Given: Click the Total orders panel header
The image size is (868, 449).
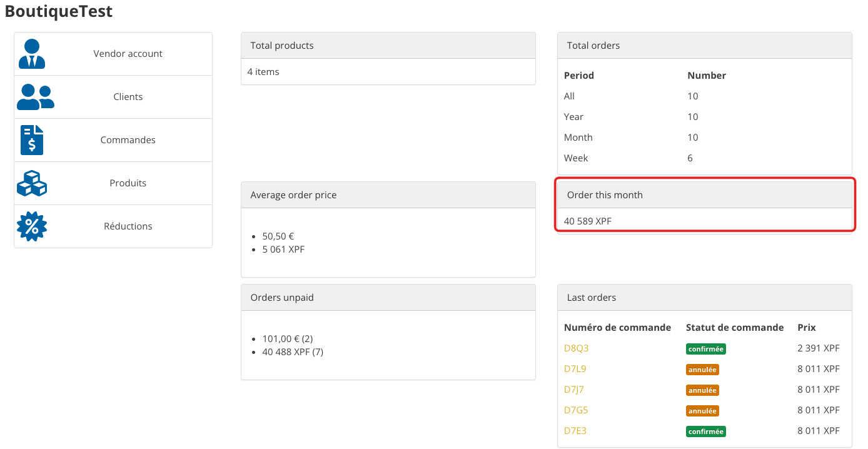Looking at the screenshot, I should pyautogui.click(x=704, y=46).
